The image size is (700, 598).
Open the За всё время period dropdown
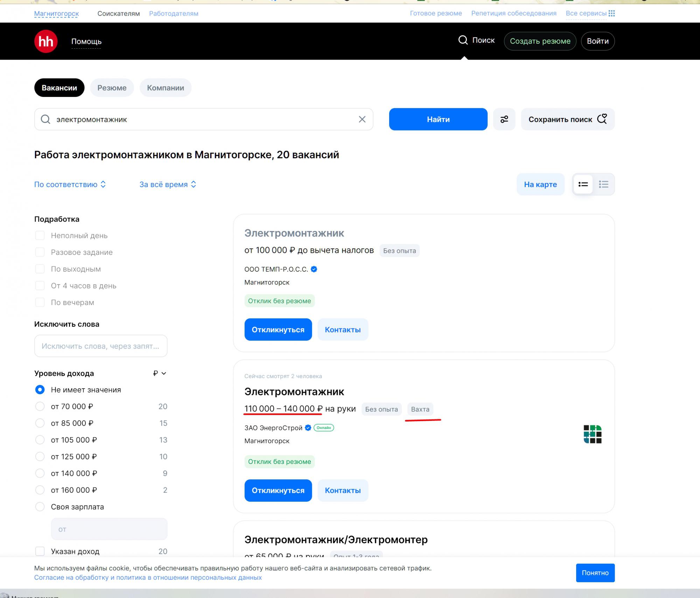click(168, 185)
